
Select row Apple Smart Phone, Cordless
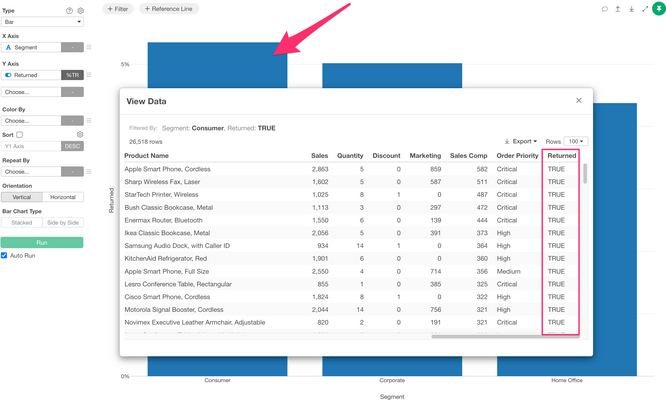[x=352, y=169]
